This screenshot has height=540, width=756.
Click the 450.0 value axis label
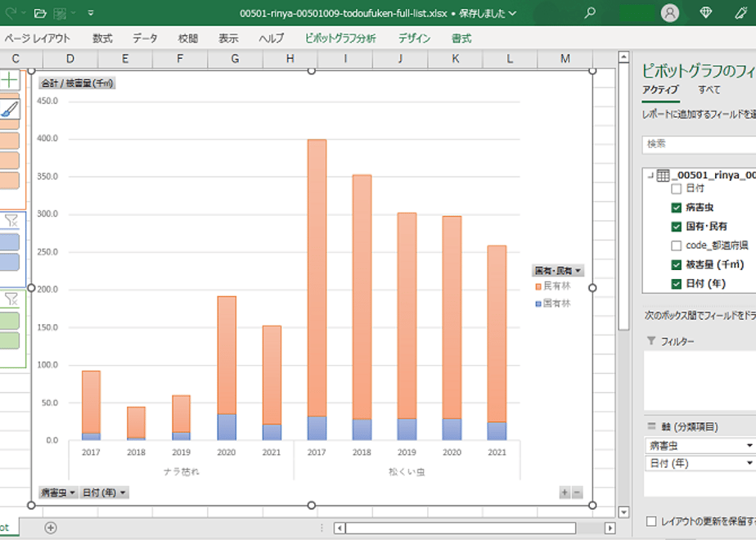[x=47, y=101]
